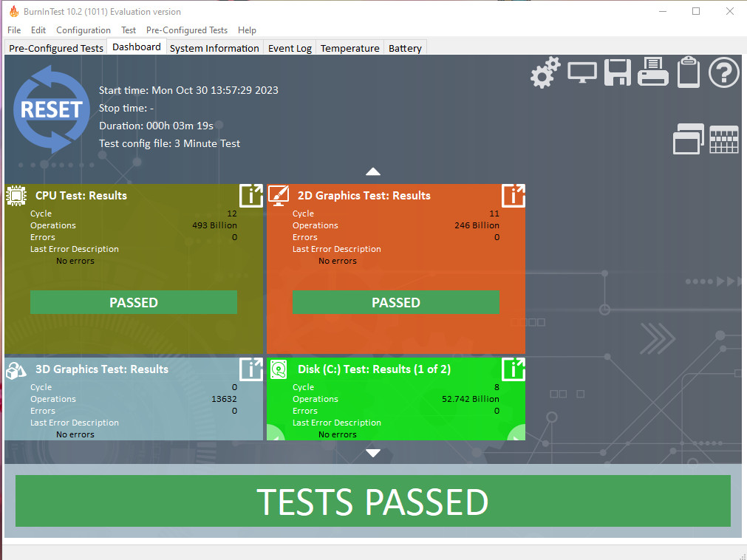Switch to the Battery tab
The height and width of the screenshot is (560, 747).
coord(405,48)
